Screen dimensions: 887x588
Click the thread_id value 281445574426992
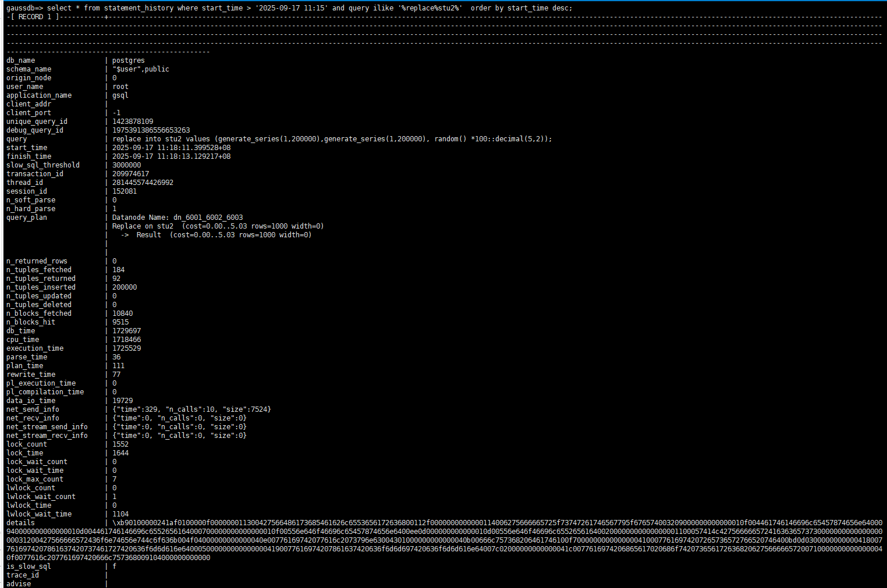tap(143, 183)
